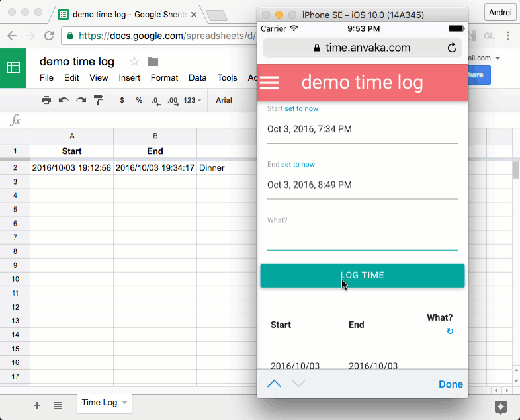
Task: Open the Format menu
Action: click(164, 78)
